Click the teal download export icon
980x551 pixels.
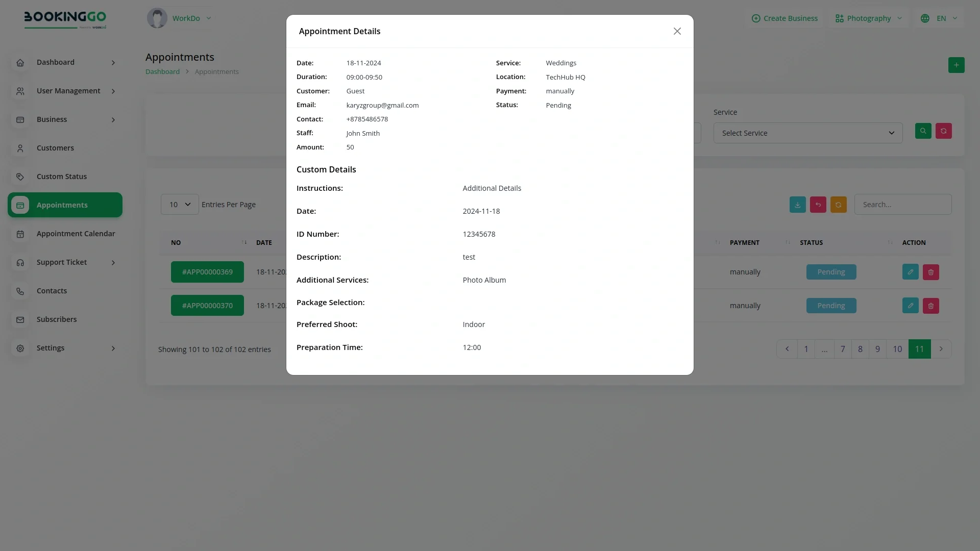[797, 205]
